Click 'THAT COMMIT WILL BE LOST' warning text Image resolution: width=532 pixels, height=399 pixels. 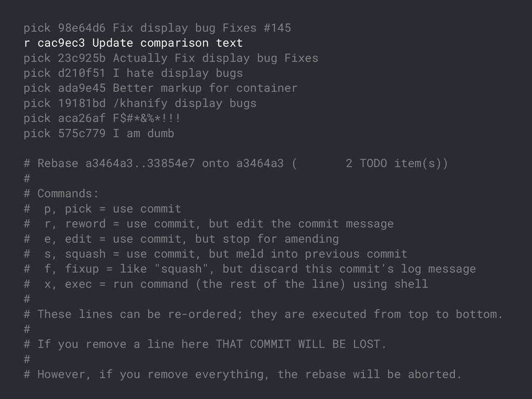(298, 344)
